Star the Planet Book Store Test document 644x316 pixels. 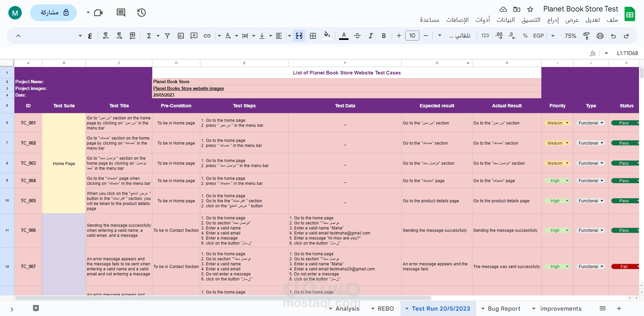tap(530, 9)
